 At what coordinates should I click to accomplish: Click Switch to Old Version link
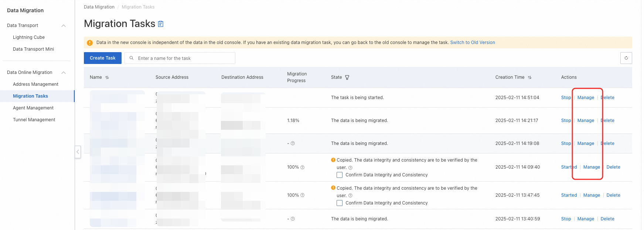point(472,43)
